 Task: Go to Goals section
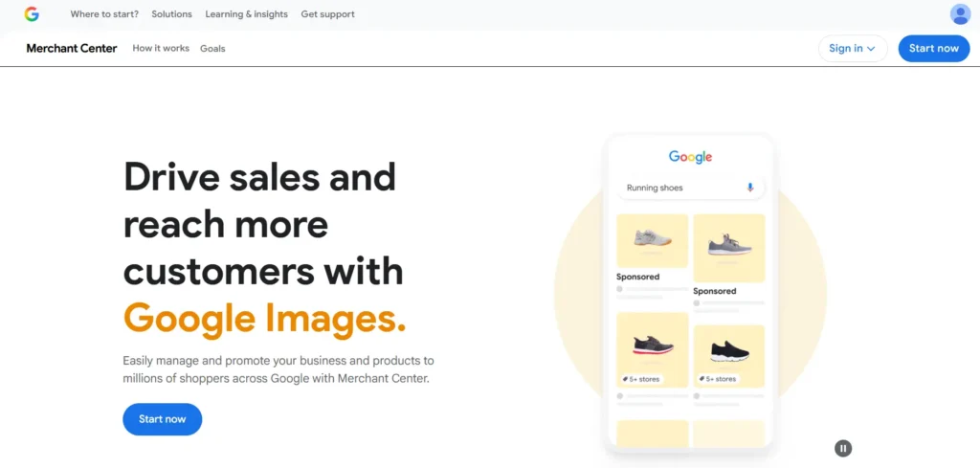pos(212,48)
